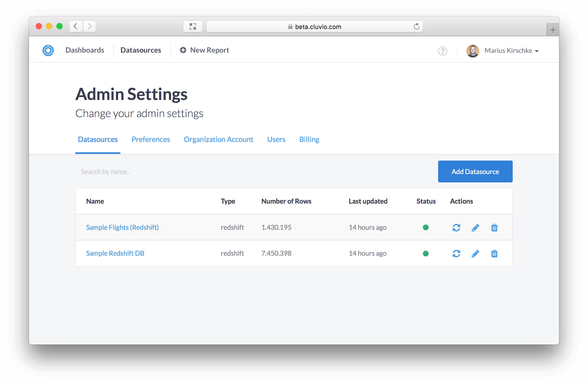The height and width of the screenshot is (386, 588).
Task: Delete the Sample Redshift DB datasource
Action: coord(494,253)
